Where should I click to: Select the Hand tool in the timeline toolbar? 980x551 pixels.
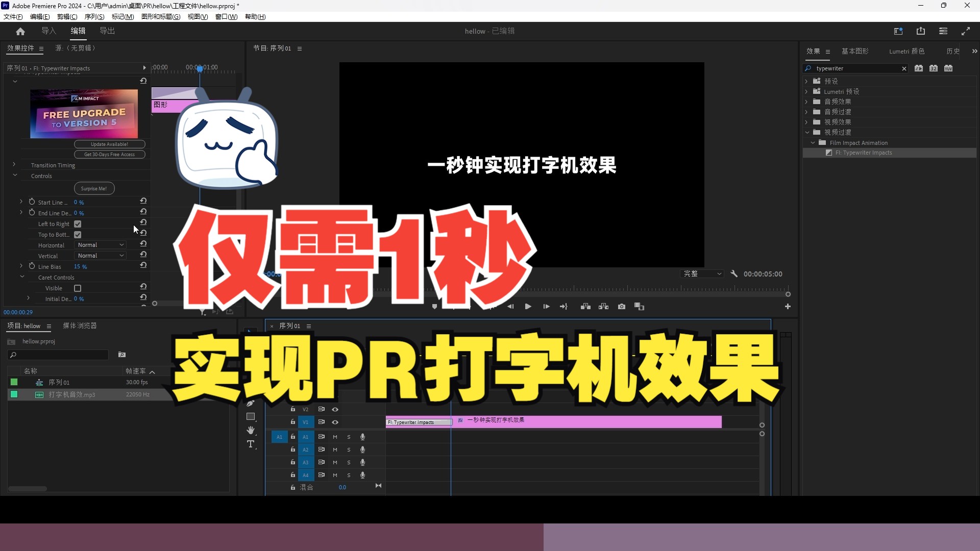(x=251, y=430)
